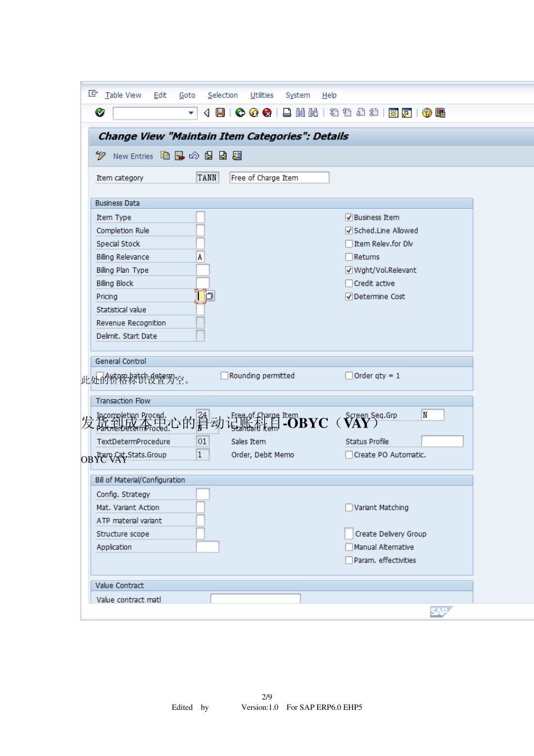Click the New Entries button

click(x=133, y=156)
